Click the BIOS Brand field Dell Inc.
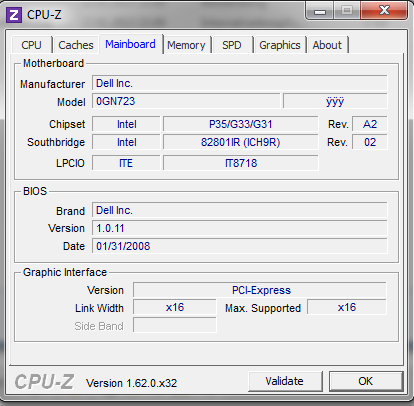The width and height of the screenshot is (414, 406). click(x=240, y=210)
